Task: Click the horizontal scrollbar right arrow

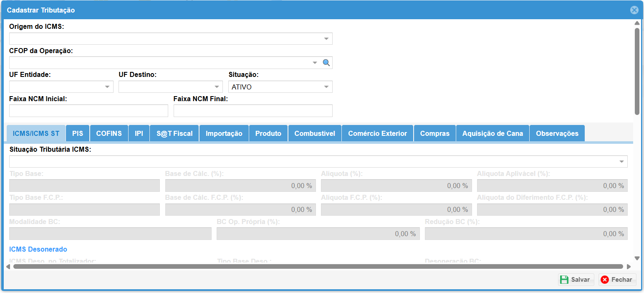Action: point(629,266)
